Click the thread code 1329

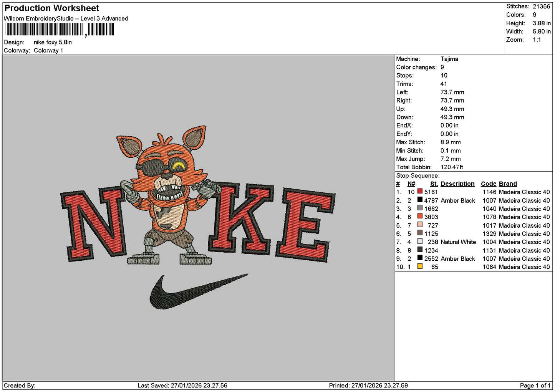tap(489, 233)
